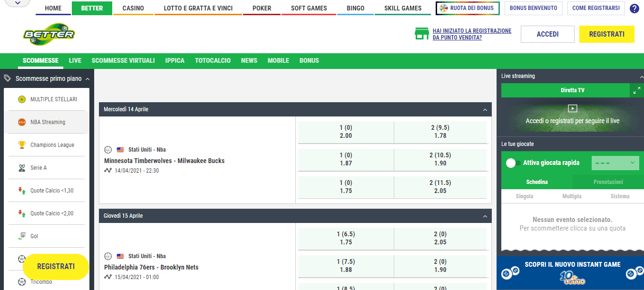This screenshot has width=644, height=290.
Task: Select odds 1.78 for 2 (9.5)
Action: coord(440,132)
